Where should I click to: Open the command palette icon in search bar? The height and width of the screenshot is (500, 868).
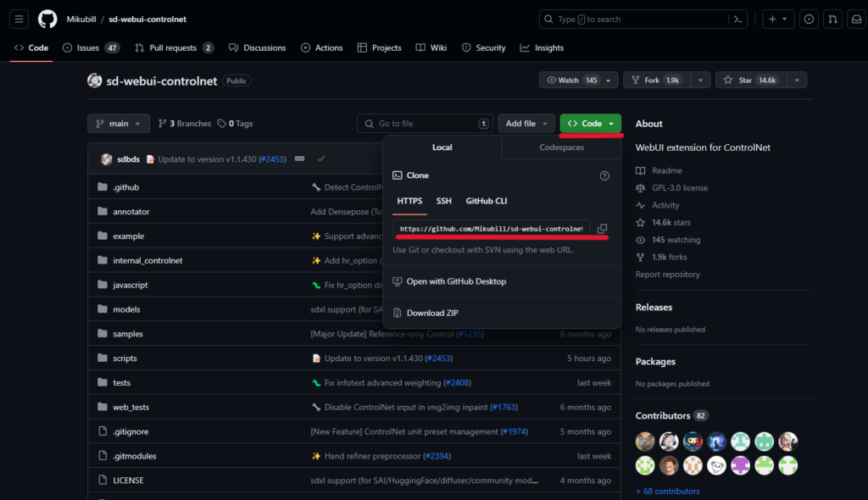[738, 19]
